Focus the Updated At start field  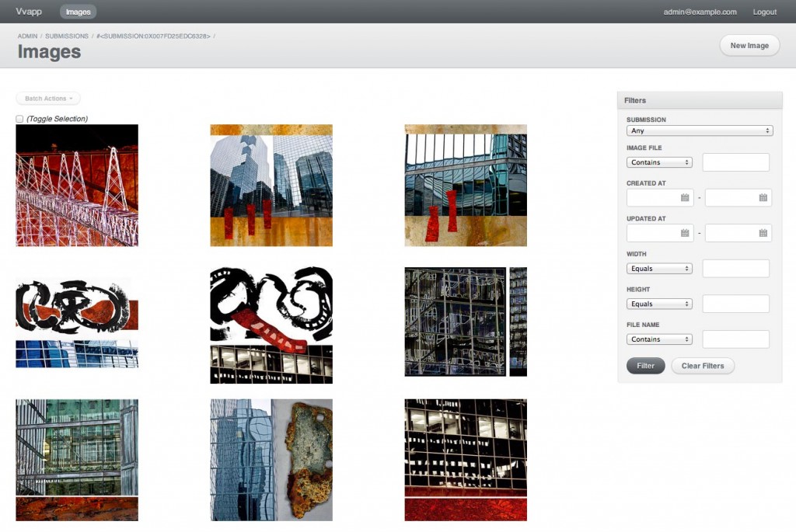coord(659,233)
